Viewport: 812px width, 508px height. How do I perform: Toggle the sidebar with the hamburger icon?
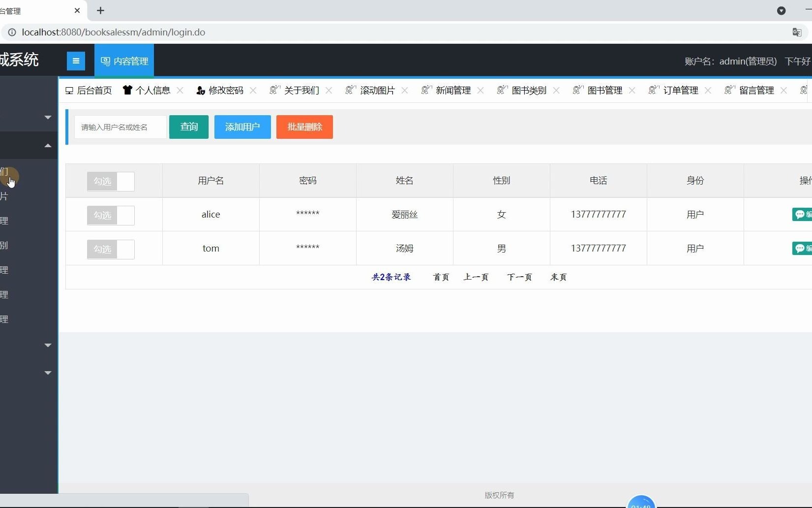(x=76, y=61)
